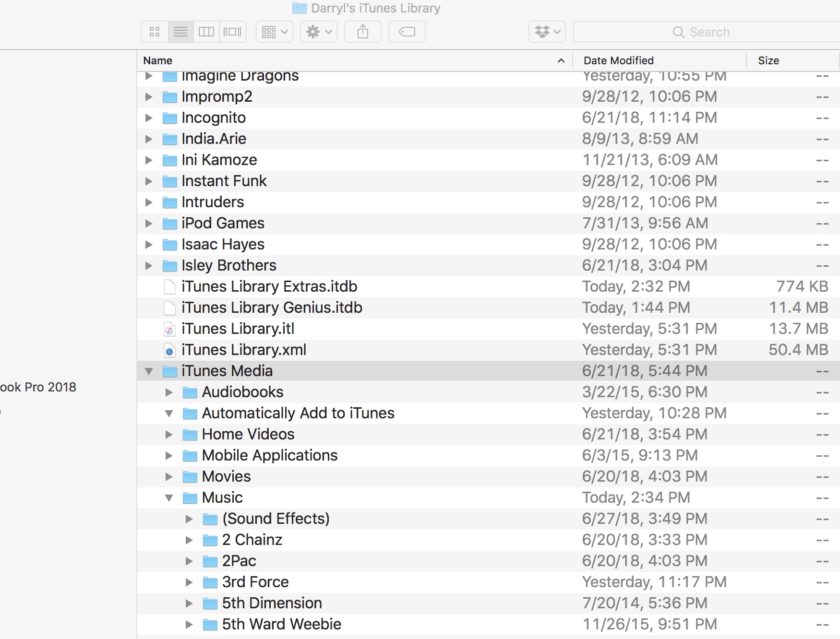840x639 pixels.
Task: Select the iTunes Library.itl file icon
Action: coord(169,329)
